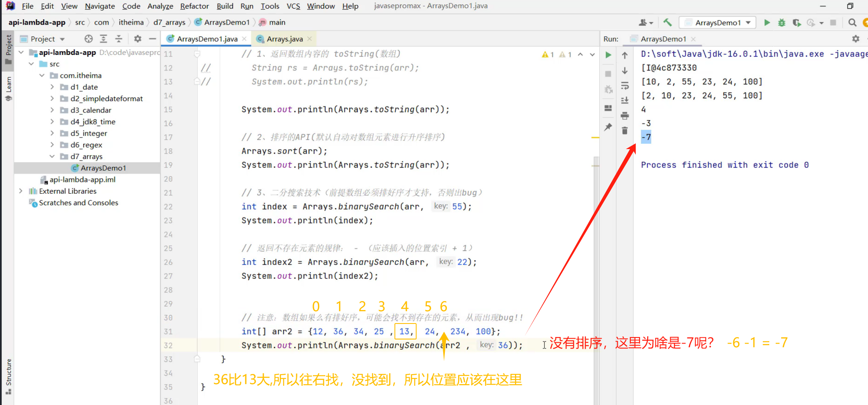Select d4_jdk8_time package
The width and height of the screenshot is (868, 405).
(x=93, y=122)
